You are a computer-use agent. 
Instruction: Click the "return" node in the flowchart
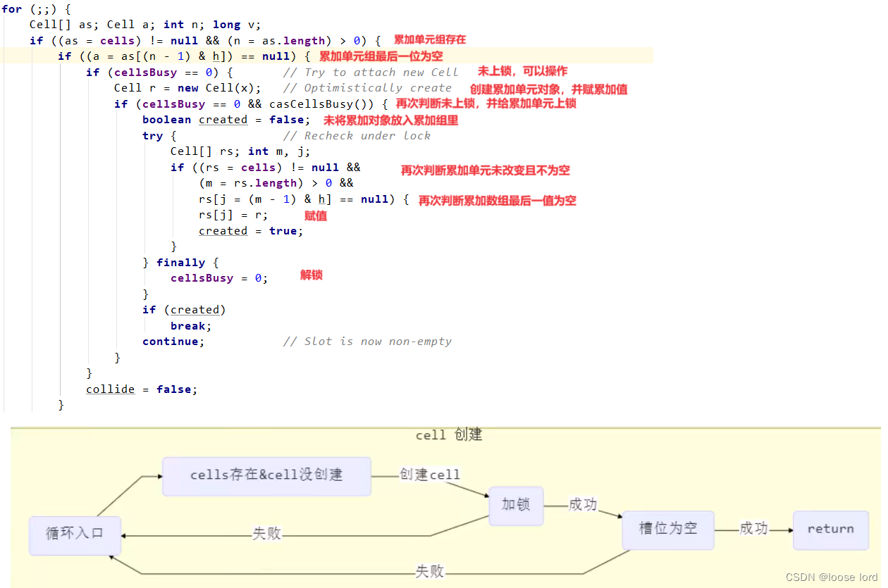coord(830,529)
